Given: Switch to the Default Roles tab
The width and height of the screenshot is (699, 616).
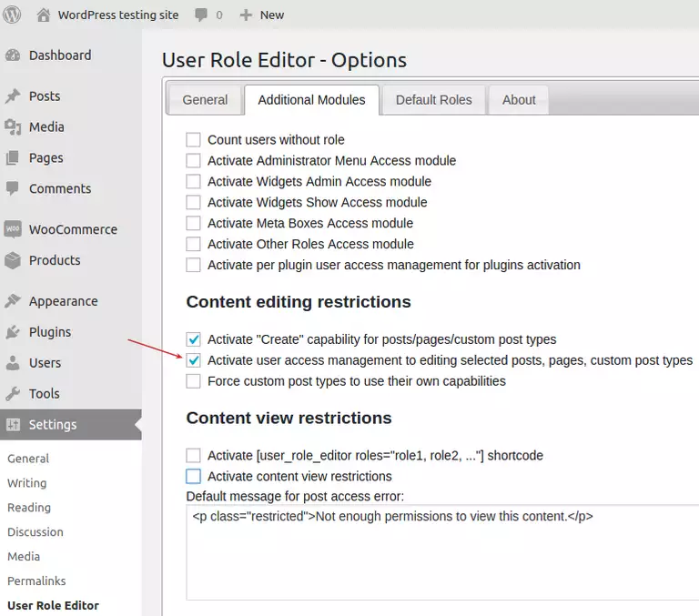Looking at the screenshot, I should point(433,100).
